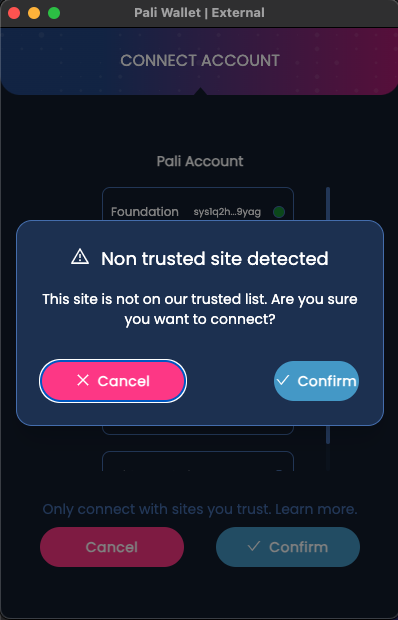Close the Pali Wallet window with the red button
Image resolution: width=398 pixels, height=620 pixels.
(x=14, y=13)
